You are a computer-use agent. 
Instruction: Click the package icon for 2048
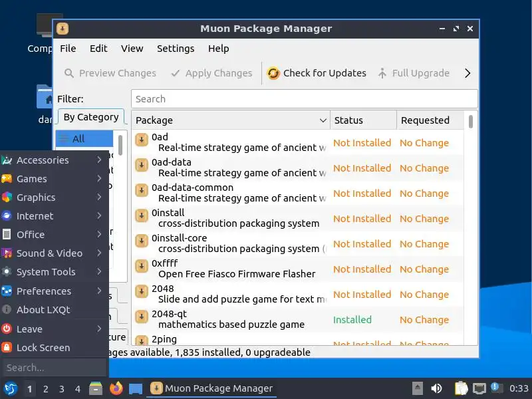pyautogui.click(x=142, y=291)
